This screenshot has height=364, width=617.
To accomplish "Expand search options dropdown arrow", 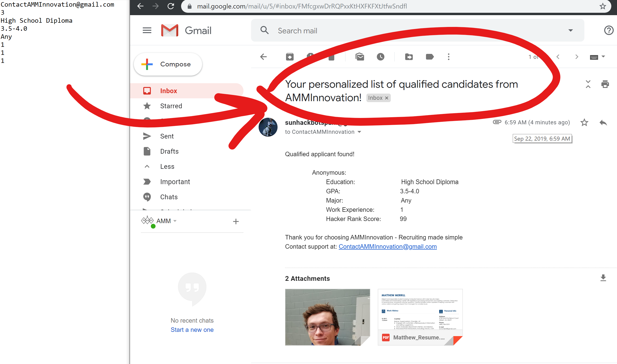I will point(571,30).
